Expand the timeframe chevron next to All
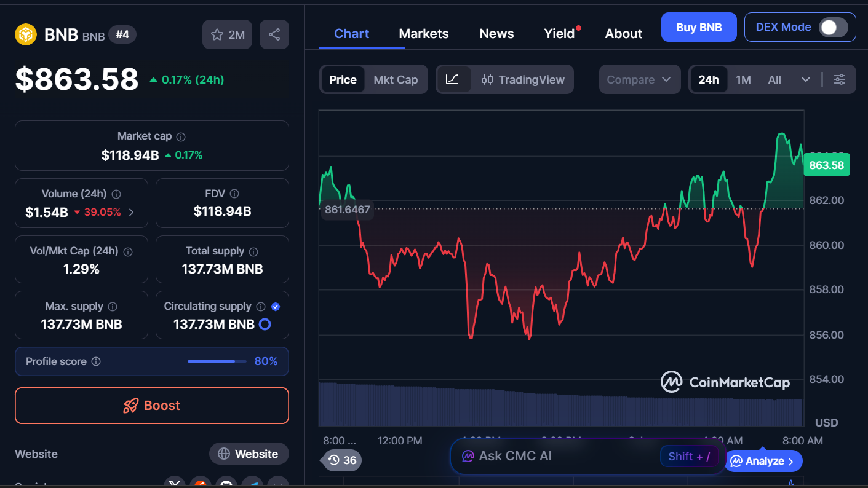This screenshot has width=868, height=488. (x=805, y=79)
